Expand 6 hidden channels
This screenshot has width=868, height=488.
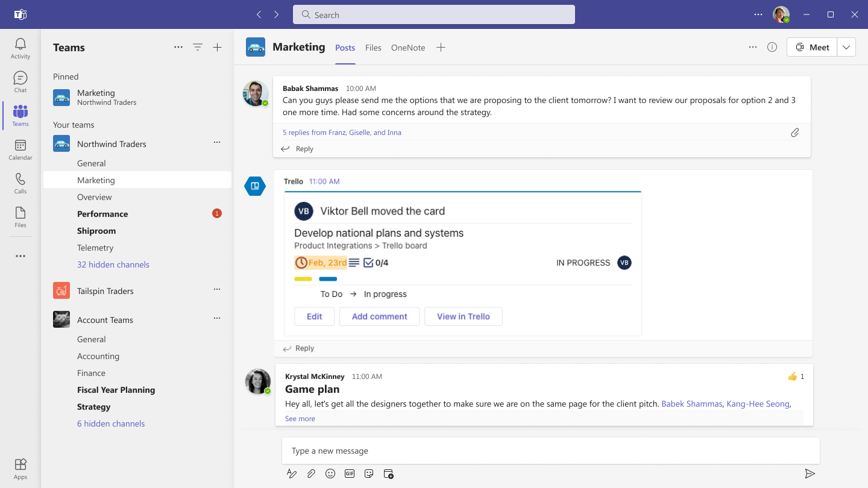[111, 424]
